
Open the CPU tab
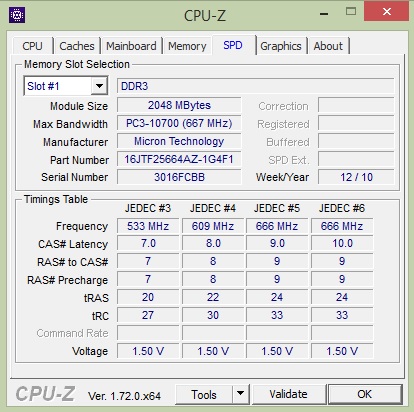click(33, 46)
